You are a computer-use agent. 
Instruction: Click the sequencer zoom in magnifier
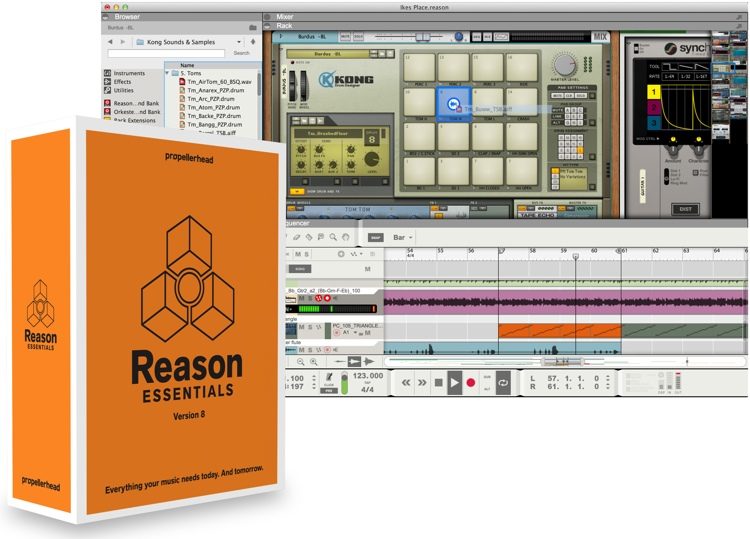tap(313, 362)
